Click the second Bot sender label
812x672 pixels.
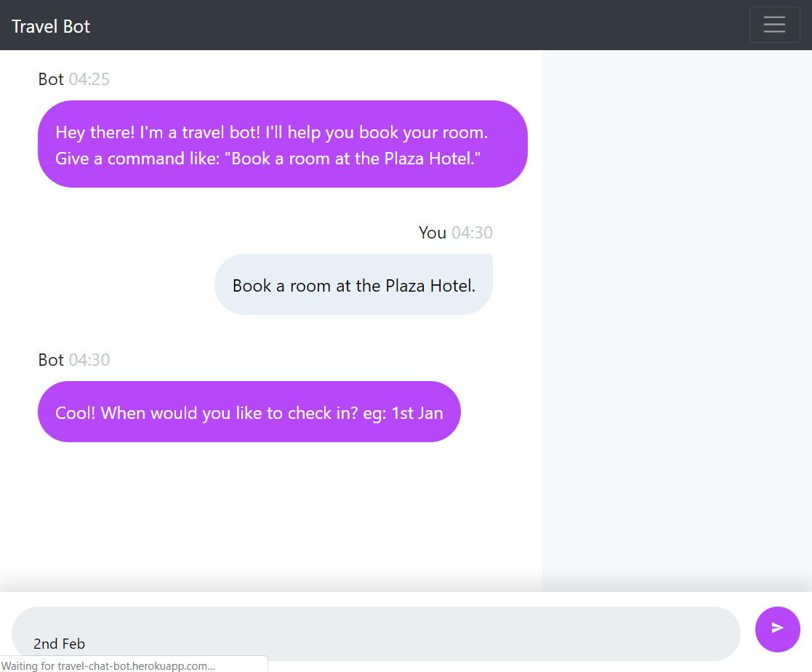coord(51,360)
